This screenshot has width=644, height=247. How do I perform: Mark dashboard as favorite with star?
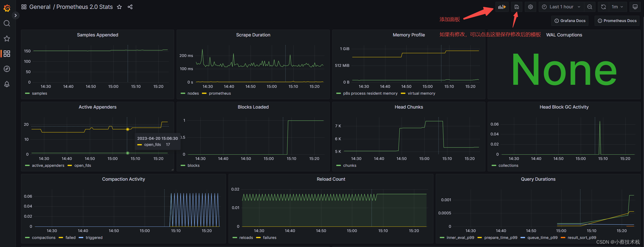pos(119,7)
